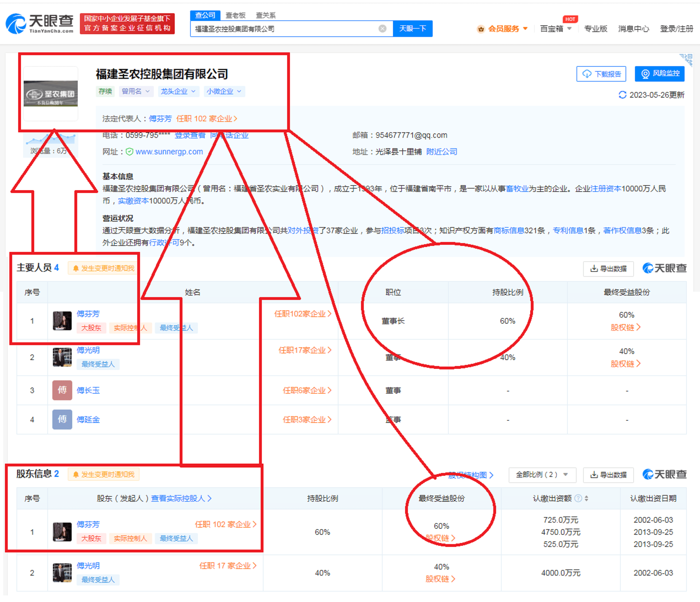Open 任职 102 家企业 link in header
Viewport: 700px width, 602px height.
tap(206, 119)
